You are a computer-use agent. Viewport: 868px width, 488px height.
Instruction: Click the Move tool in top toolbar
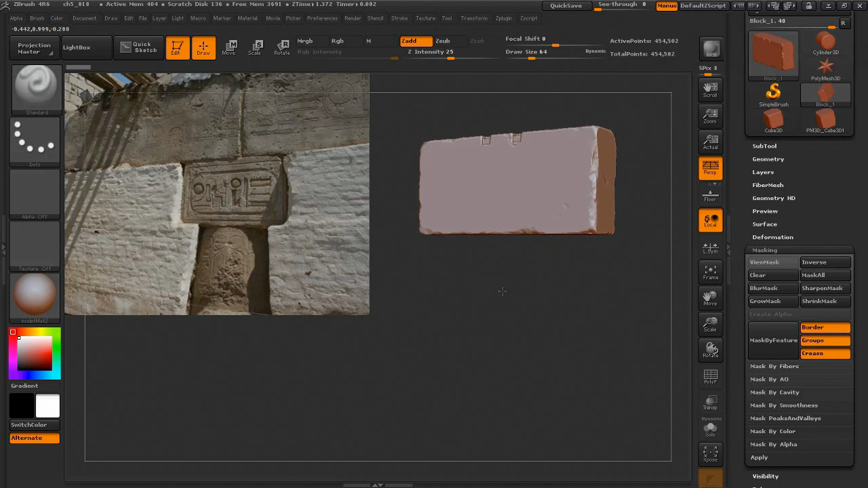tap(229, 47)
